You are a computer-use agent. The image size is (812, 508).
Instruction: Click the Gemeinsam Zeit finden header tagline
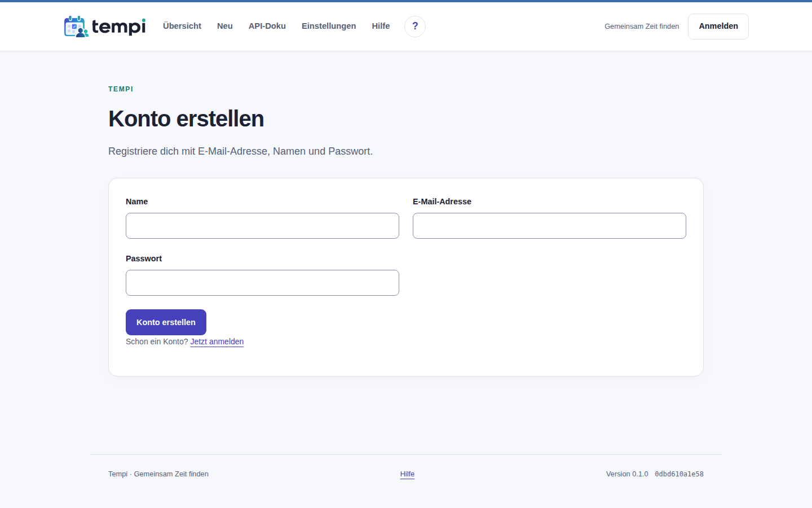642,27
